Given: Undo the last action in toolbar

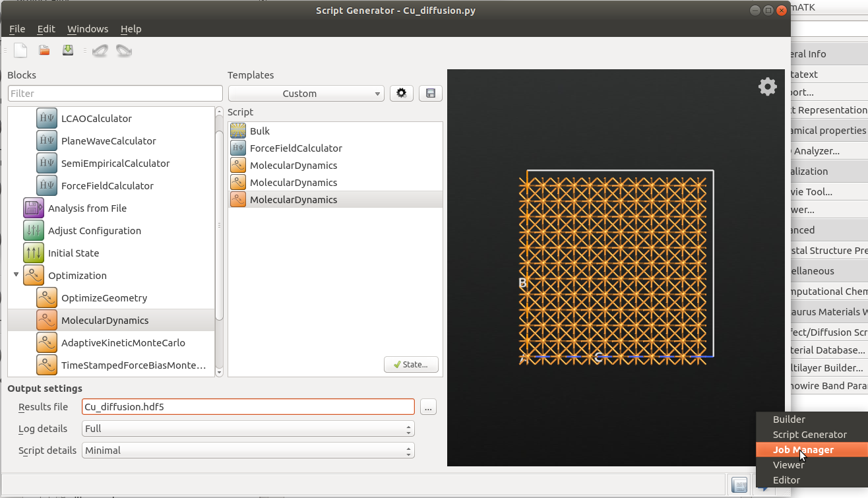Looking at the screenshot, I should click(x=100, y=50).
